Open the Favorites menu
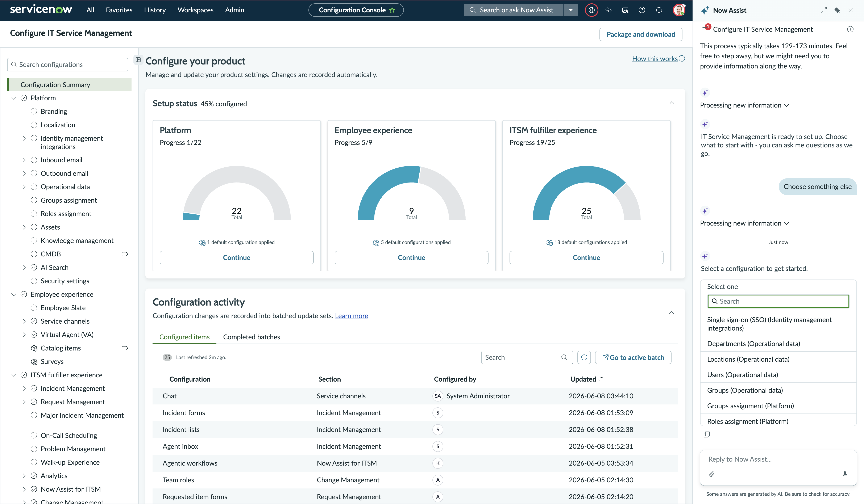Viewport: 864px width, 504px height. pyautogui.click(x=119, y=10)
